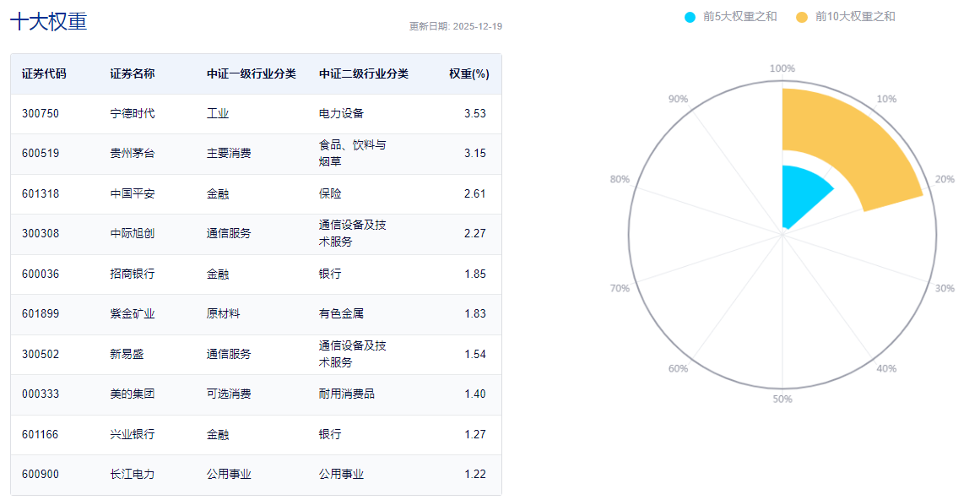Click the yellow legend dot for 前10大权重之和
The width and height of the screenshot is (980, 500).
click(802, 17)
